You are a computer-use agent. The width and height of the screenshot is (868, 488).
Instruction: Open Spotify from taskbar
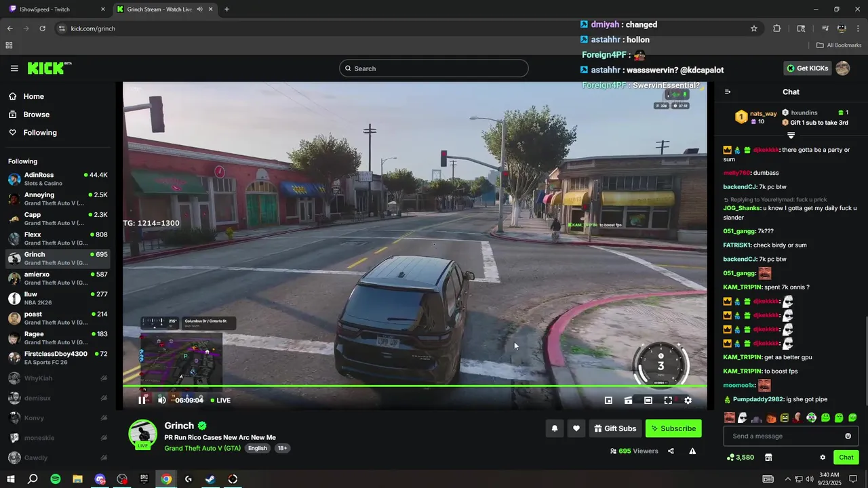click(x=56, y=479)
